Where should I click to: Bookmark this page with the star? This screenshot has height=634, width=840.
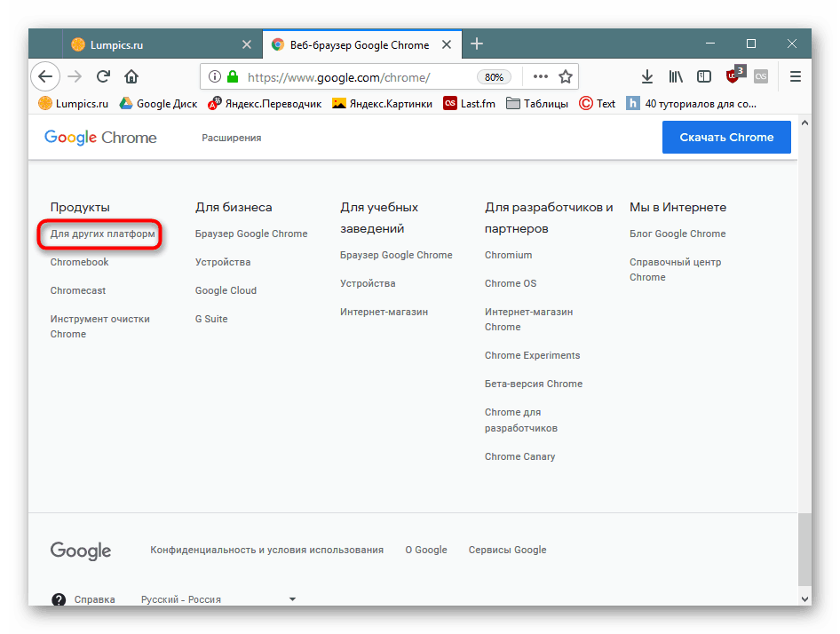(x=565, y=76)
